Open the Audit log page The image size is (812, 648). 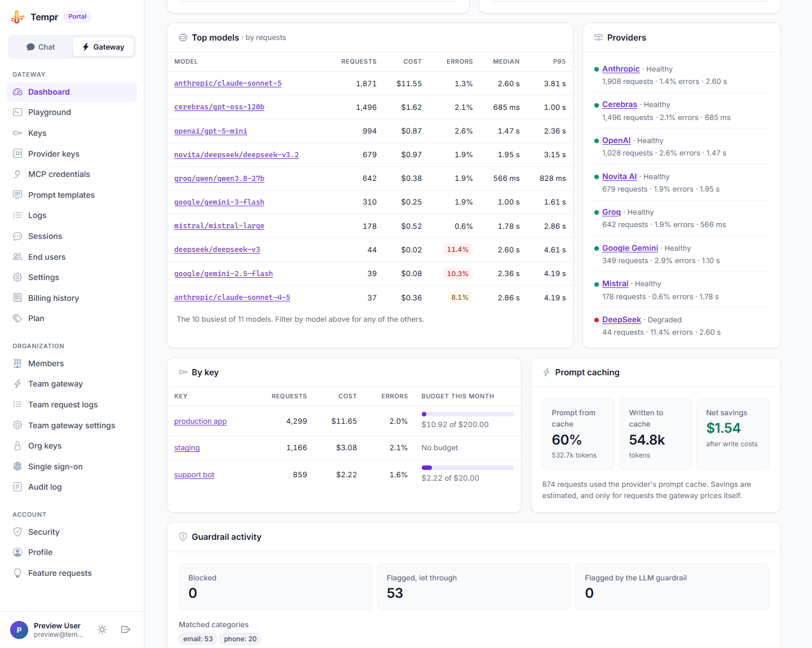(x=72, y=487)
